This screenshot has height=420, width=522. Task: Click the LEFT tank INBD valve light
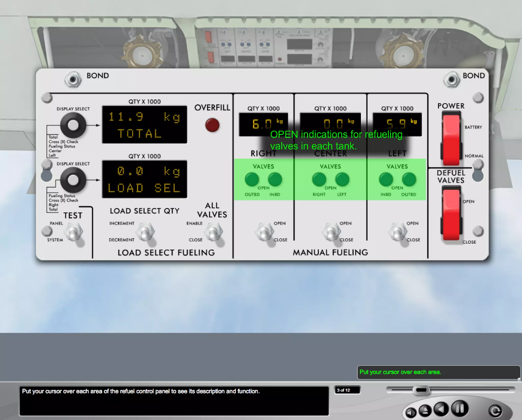point(386,179)
